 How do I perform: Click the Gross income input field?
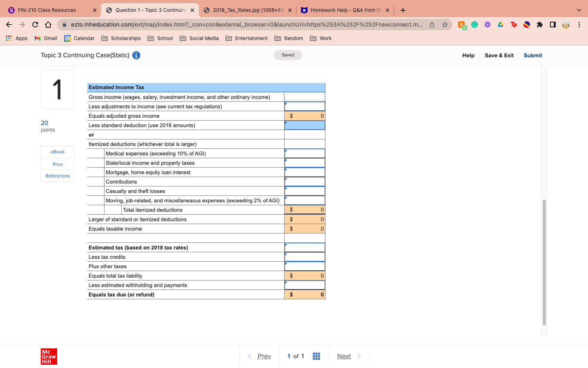305,97
